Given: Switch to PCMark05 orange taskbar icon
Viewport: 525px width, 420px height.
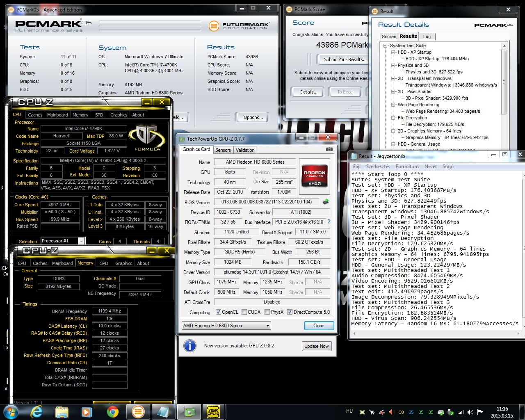Looking at the screenshot, I should [x=138, y=411].
